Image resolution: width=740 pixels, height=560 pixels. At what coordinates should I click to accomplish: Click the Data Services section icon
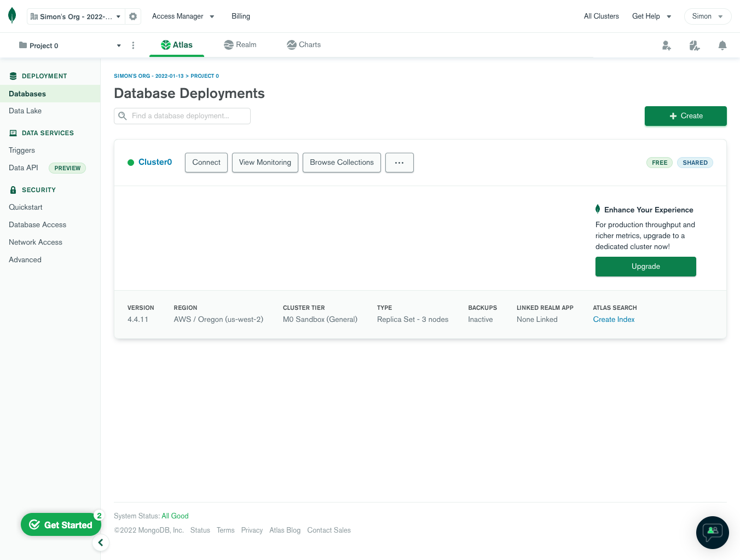(13, 133)
